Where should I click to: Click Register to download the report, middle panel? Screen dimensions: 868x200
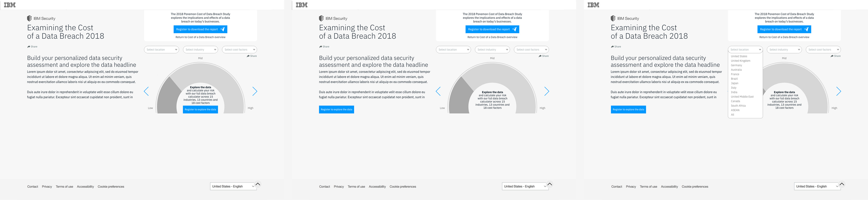(x=492, y=29)
